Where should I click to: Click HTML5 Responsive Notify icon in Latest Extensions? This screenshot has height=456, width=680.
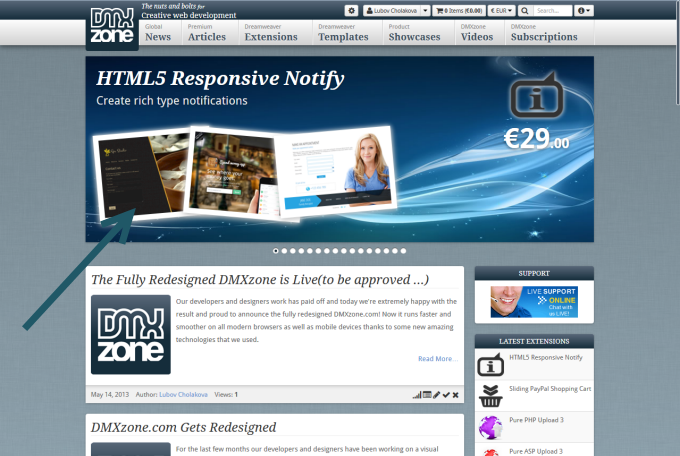[490, 365]
